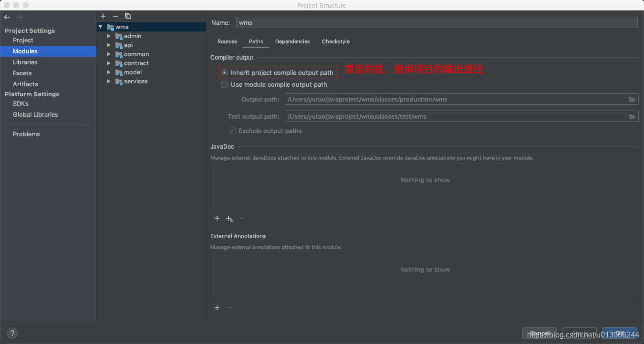This screenshot has height=344, width=644.
Task: Collapse the wms tree node
Action: pos(100,27)
